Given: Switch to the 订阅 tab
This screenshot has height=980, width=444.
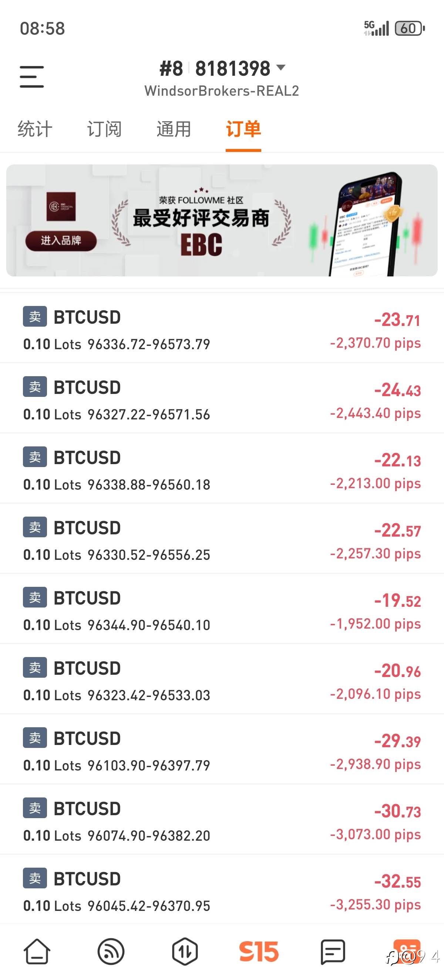Looking at the screenshot, I should (x=104, y=129).
